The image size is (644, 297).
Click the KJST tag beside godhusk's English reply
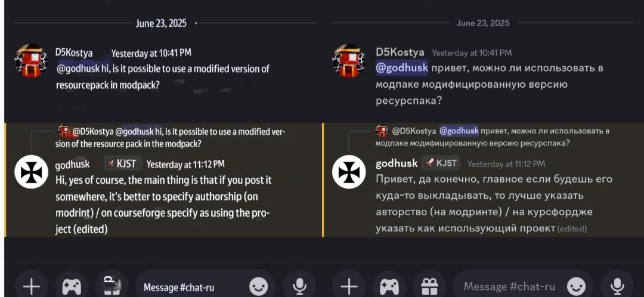click(x=123, y=164)
